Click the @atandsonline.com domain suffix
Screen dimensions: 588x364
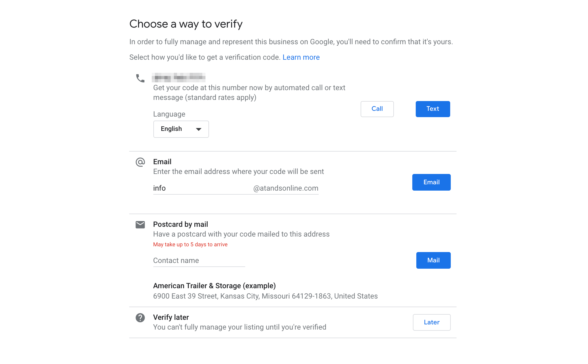click(286, 188)
